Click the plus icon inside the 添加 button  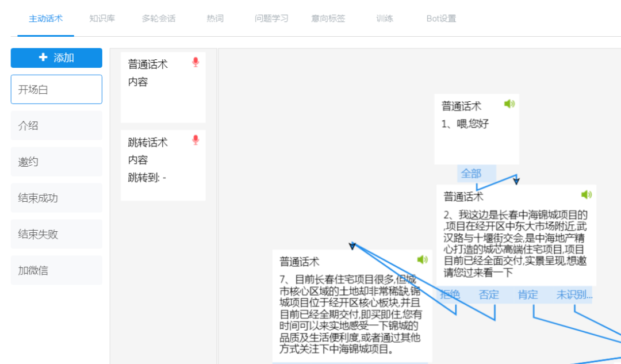[43, 58]
